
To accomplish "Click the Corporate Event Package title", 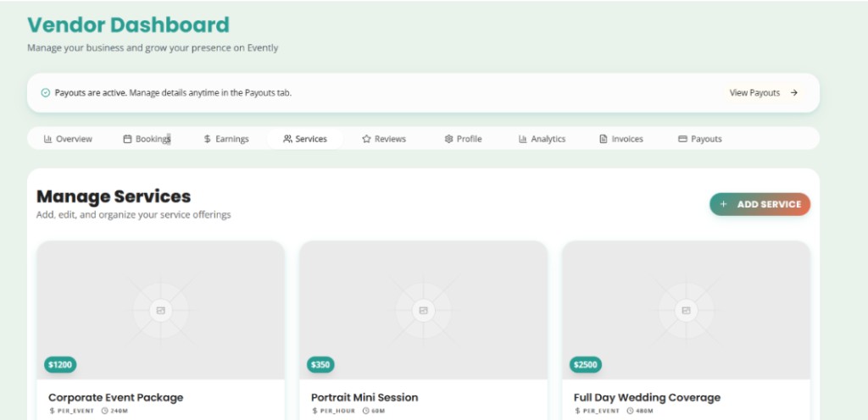I will pos(115,397).
